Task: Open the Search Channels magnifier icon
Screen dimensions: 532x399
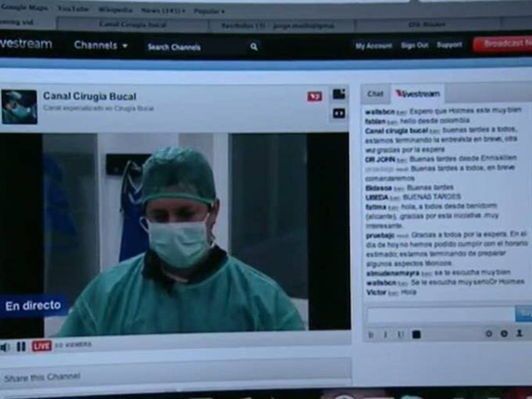Action: point(253,47)
